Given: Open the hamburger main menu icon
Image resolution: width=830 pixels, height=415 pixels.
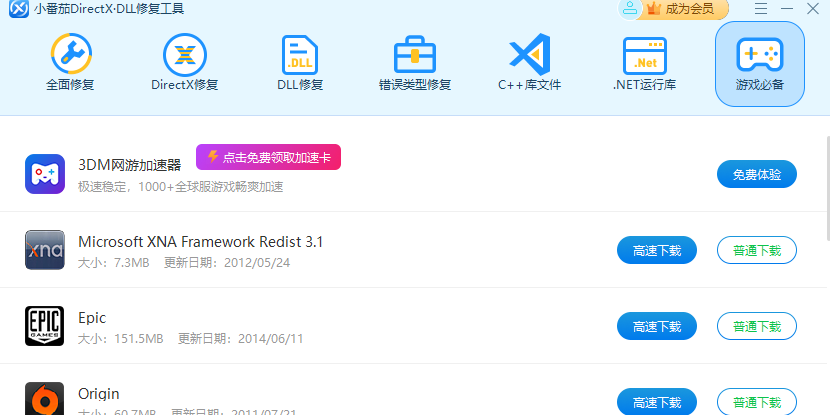Looking at the screenshot, I should pyautogui.click(x=761, y=9).
